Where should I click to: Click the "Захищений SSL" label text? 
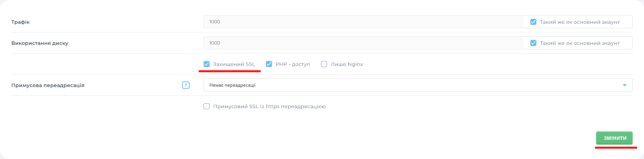[234, 64]
